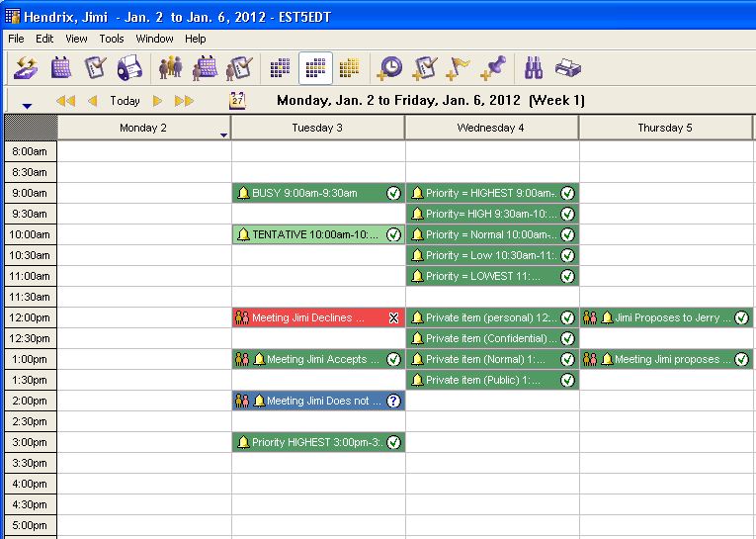Image resolution: width=756 pixels, height=539 pixels.
Task: Click check status on Private item (Public)
Action: (568, 380)
